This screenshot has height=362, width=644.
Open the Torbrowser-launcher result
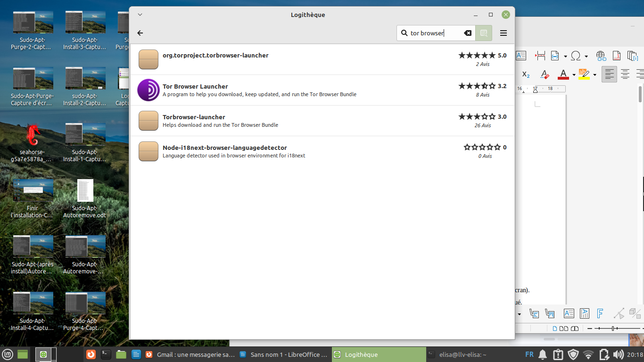coord(322,121)
